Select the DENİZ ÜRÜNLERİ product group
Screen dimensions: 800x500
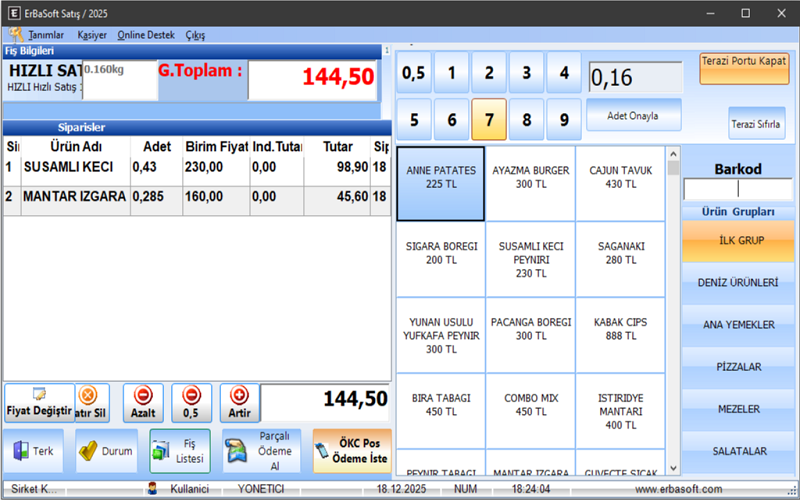coord(738,283)
